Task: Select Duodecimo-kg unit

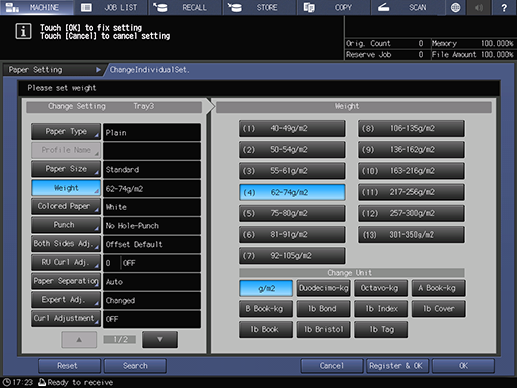Action: [323, 288]
